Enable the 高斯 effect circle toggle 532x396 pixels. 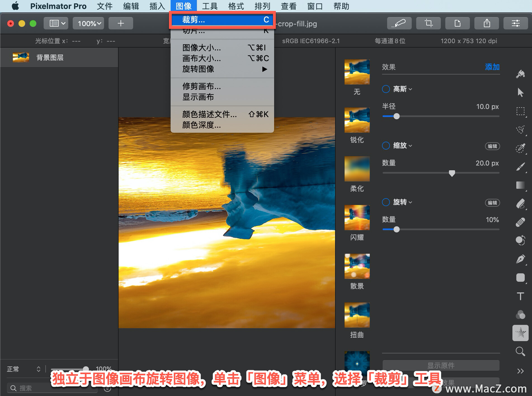point(386,89)
